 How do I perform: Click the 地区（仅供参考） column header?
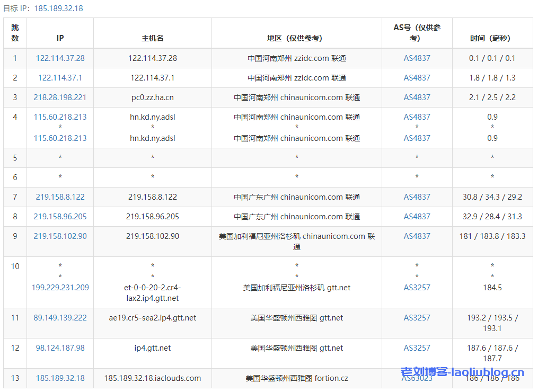(296, 38)
